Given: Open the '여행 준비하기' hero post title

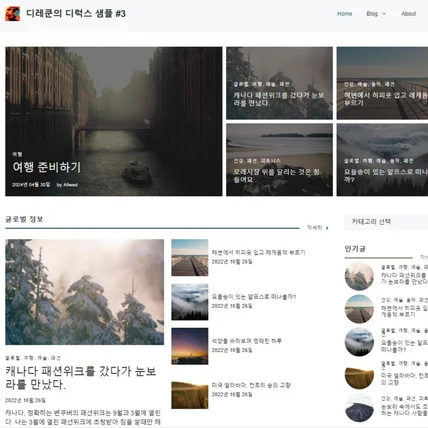Looking at the screenshot, I should (x=47, y=167).
